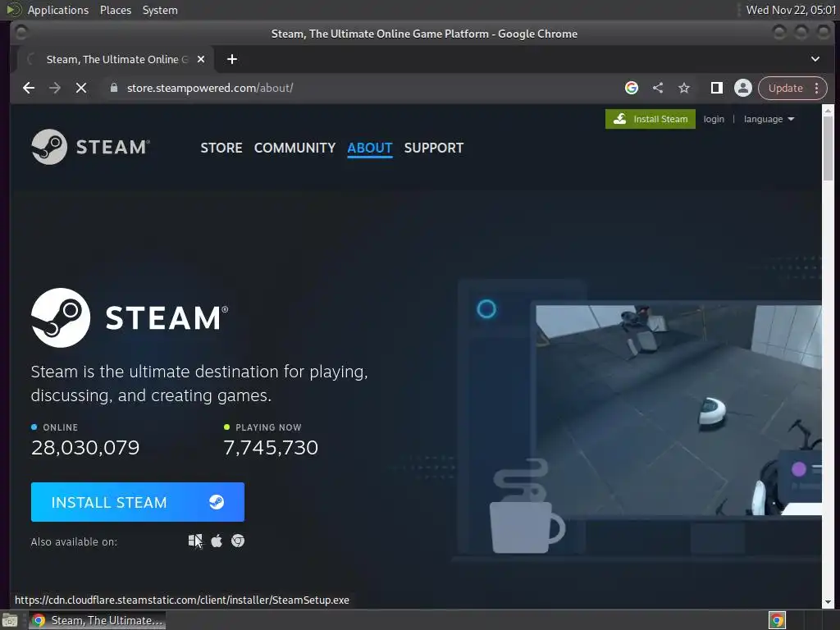Open the Chrome profile avatar

(743, 88)
